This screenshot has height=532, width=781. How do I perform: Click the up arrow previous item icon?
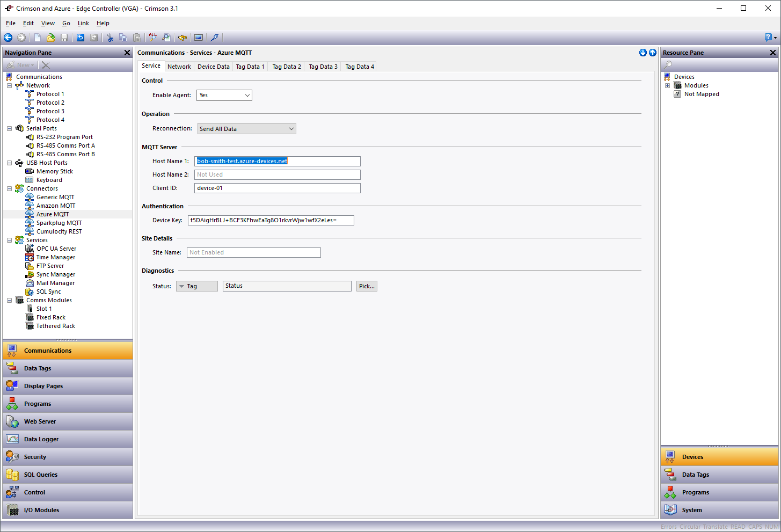pyautogui.click(x=653, y=53)
